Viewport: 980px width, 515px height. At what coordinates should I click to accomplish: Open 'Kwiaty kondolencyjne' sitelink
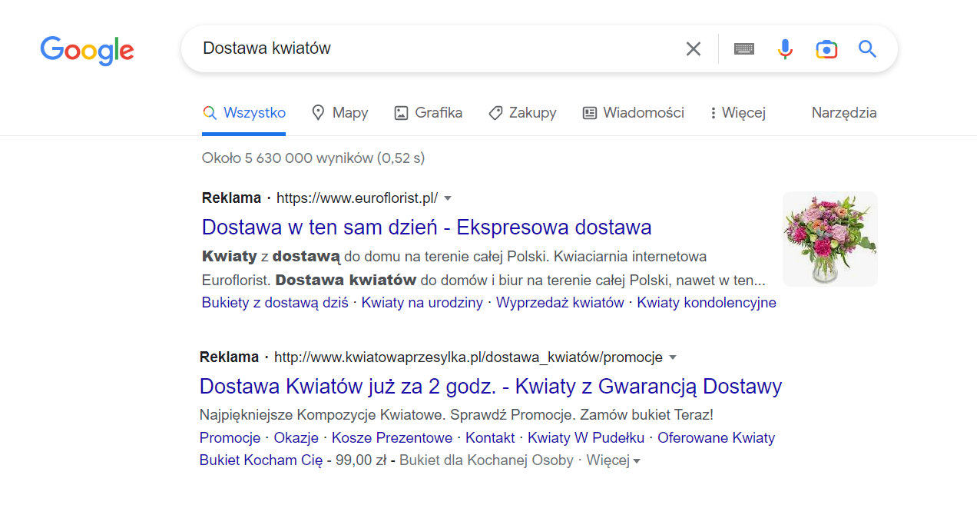coord(707,303)
